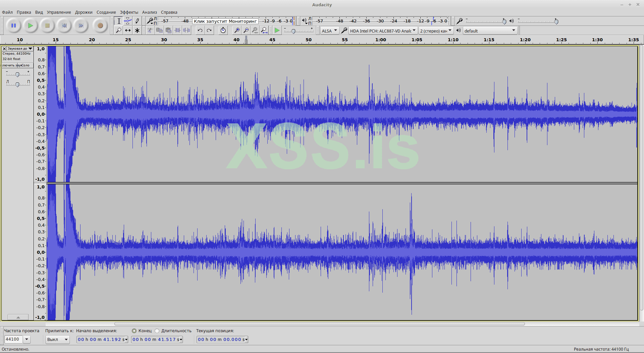Open the 'Звуковая до' track dropdown menu
This screenshot has height=353, width=644.
[20, 49]
